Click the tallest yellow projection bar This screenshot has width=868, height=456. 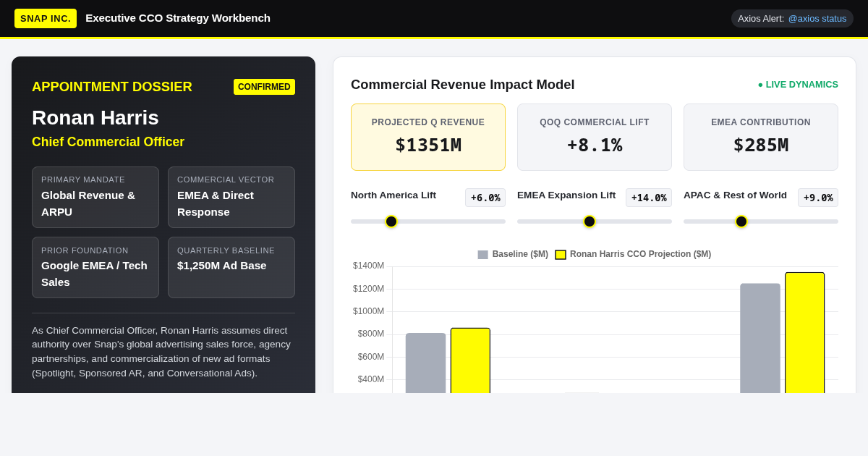[805, 333]
